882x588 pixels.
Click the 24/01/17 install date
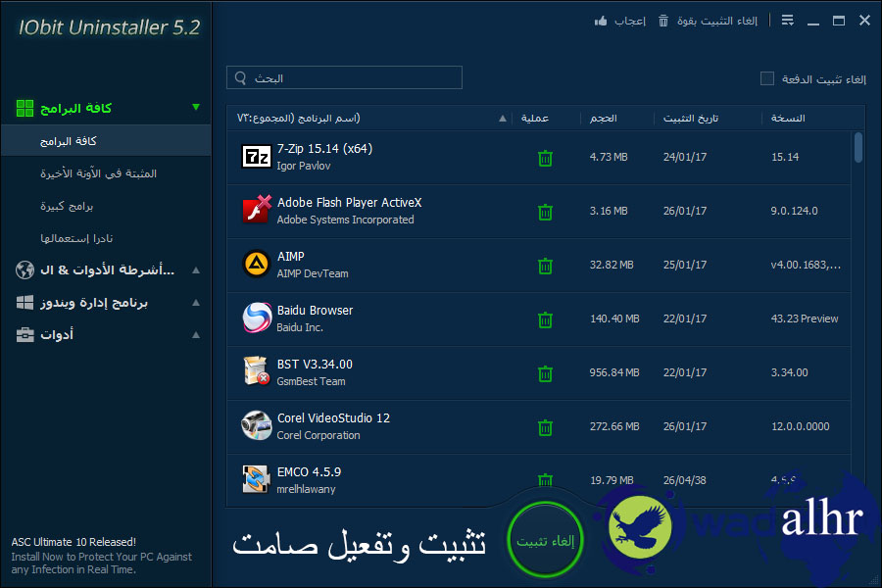pyautogui.click(x=685, y=157)
